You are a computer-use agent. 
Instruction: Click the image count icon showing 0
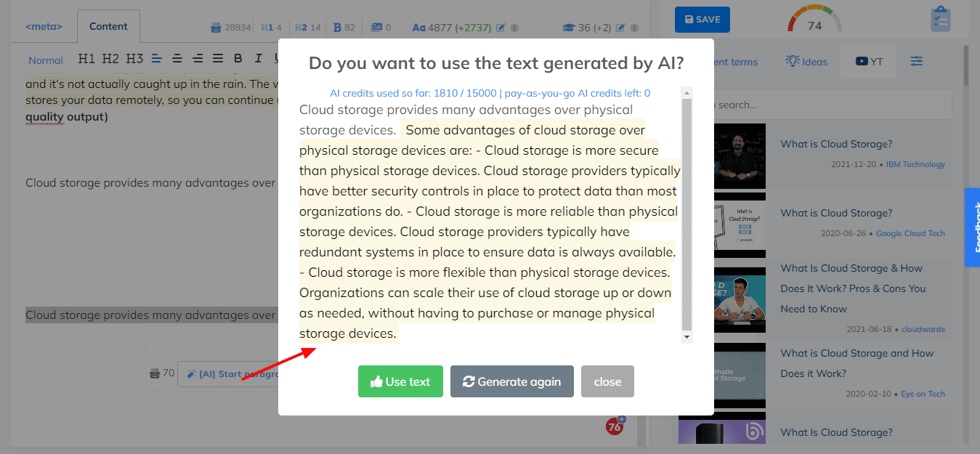(376, 28)
